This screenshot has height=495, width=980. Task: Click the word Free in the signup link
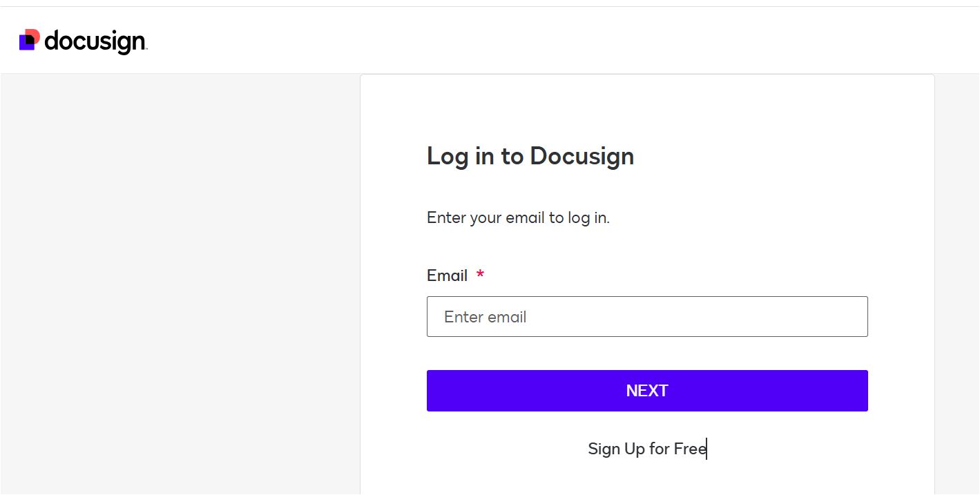690,449
